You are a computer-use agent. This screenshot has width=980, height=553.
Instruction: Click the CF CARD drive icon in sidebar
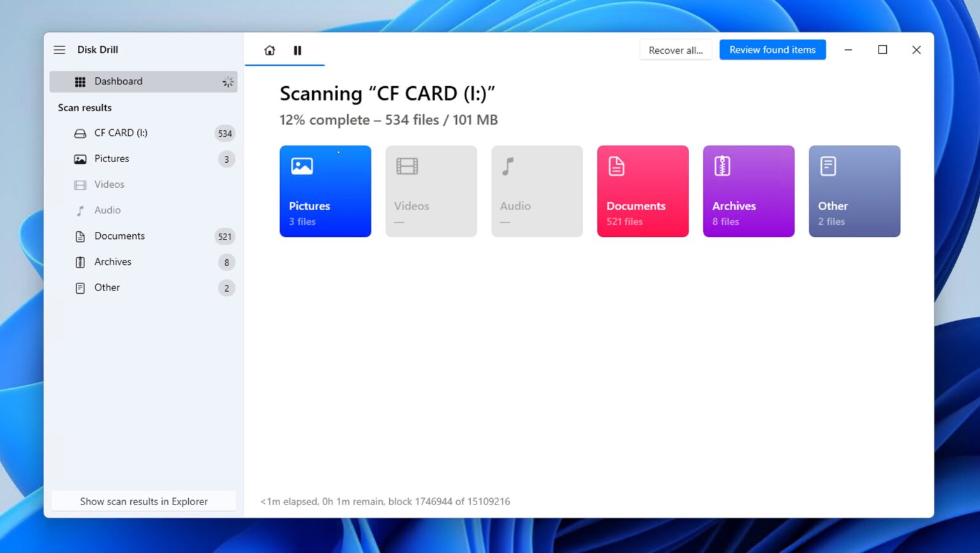tap(80, 133)
